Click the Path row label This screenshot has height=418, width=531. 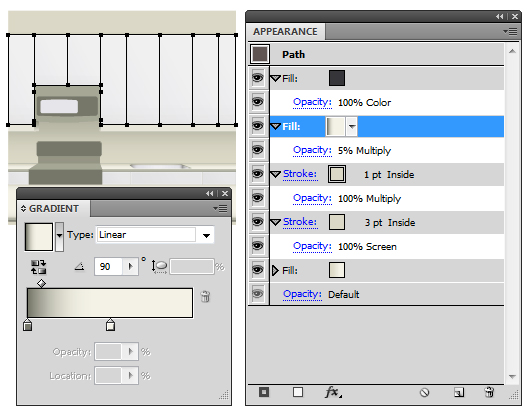pyautogui.click(x=294, y=55)
